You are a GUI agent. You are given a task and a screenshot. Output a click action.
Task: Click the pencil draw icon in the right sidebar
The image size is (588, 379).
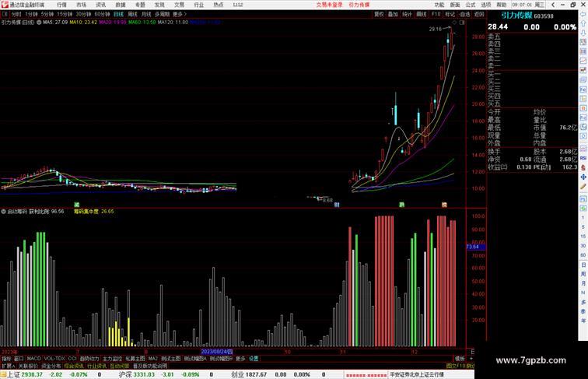pos(583,187)
